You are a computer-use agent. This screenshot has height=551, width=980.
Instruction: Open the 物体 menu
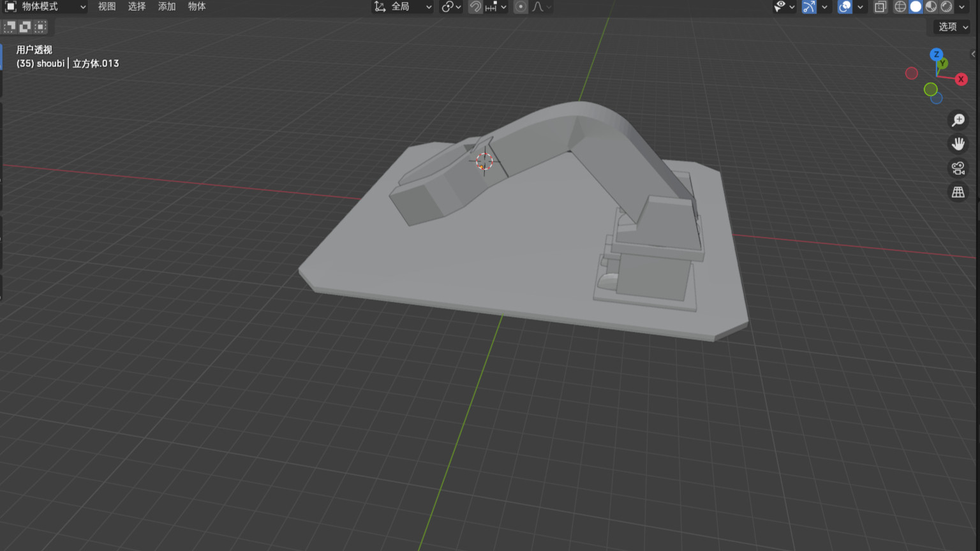pos(197,6)
